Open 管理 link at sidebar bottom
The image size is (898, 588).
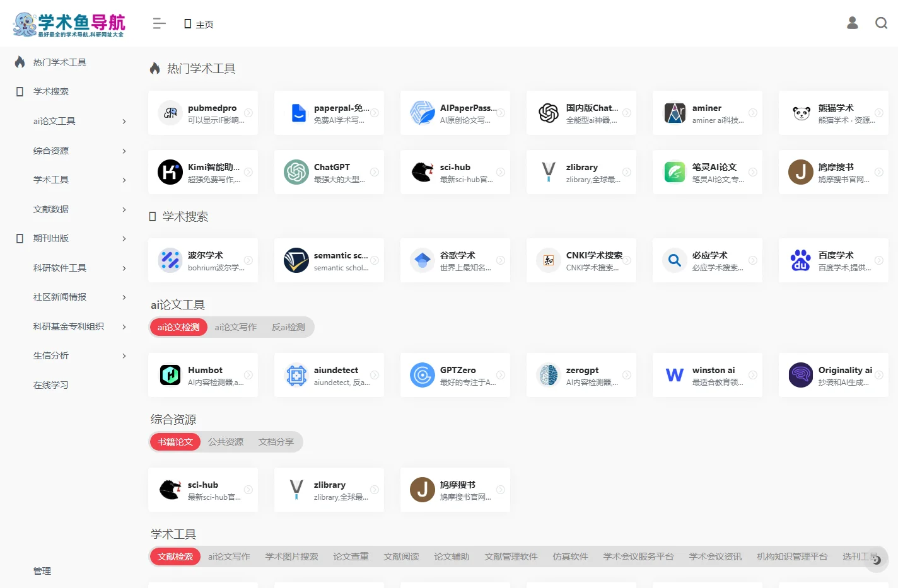click(x=42, y=571)
